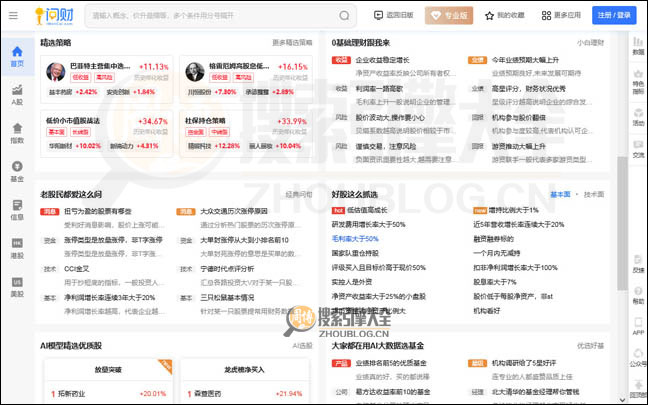
Task: Open 数据 icon in right sidebar
Action: (x=638, y=46)
